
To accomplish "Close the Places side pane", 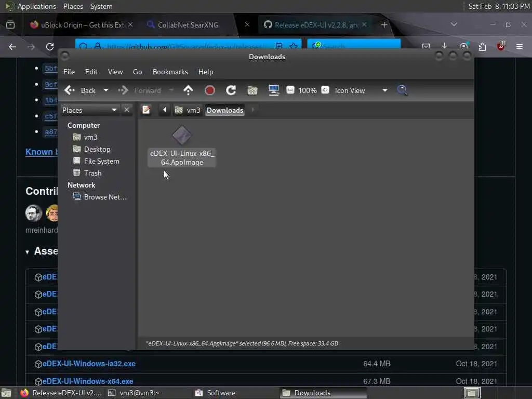I will 127,110.
